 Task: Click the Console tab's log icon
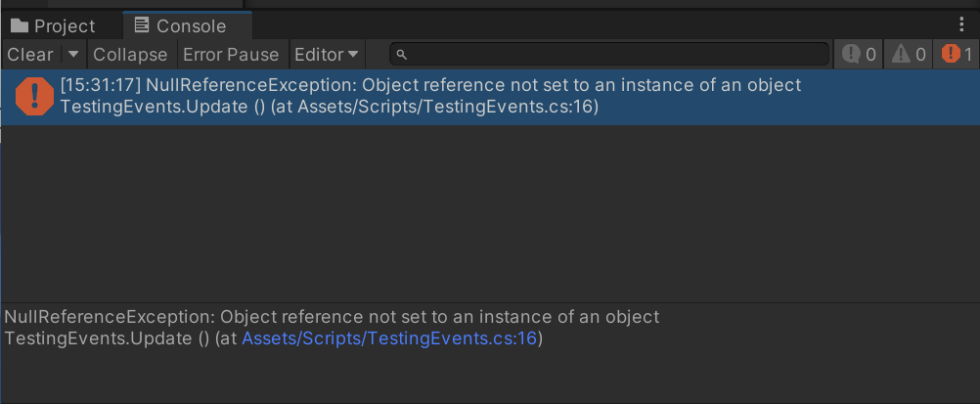coord(143,25)
